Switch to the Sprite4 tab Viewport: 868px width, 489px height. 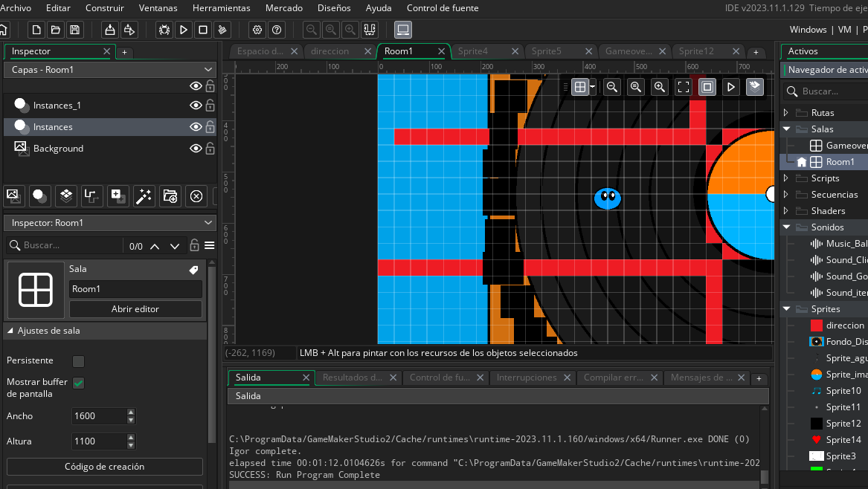pyautogui.click(x=472, y=51)
